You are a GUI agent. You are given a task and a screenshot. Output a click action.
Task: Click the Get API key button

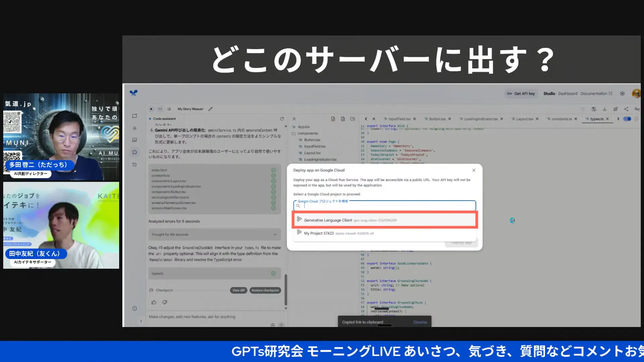click(x=521, y=94)
